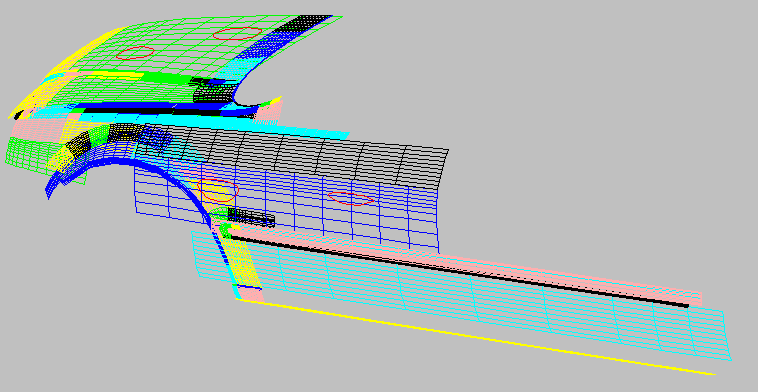Select the long yellow edge line at bottom
This screenshot has width=758, height=392.
[475, 336]
